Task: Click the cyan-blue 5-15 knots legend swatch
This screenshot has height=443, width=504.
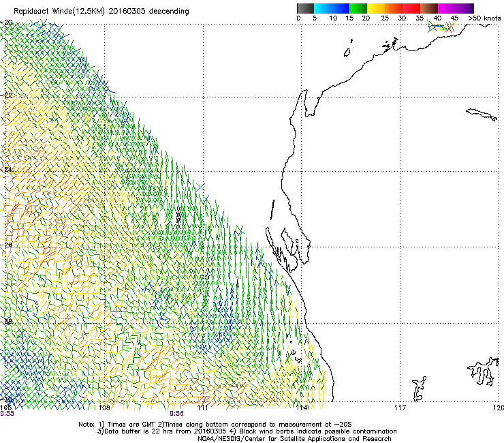Action: [x=332, y=8]
